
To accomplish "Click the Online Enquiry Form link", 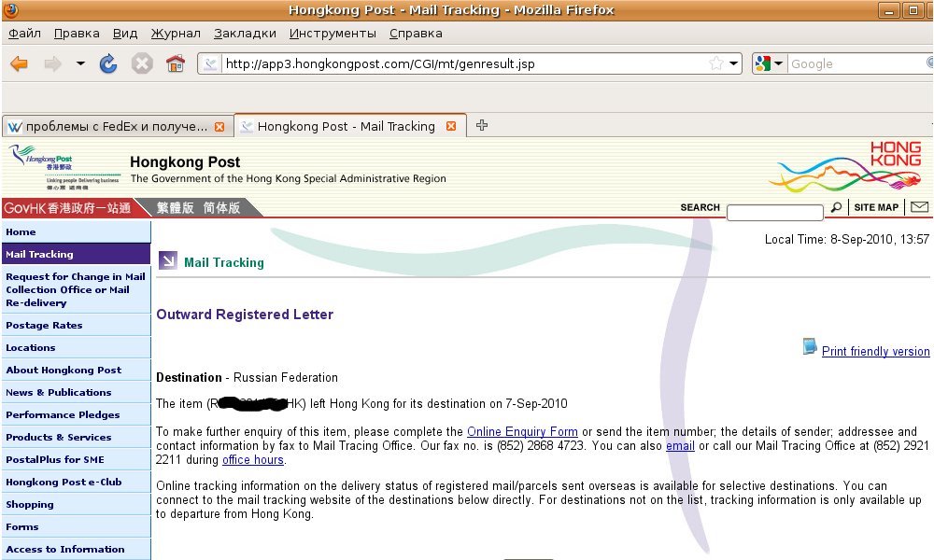I will [x=522, y=431].
